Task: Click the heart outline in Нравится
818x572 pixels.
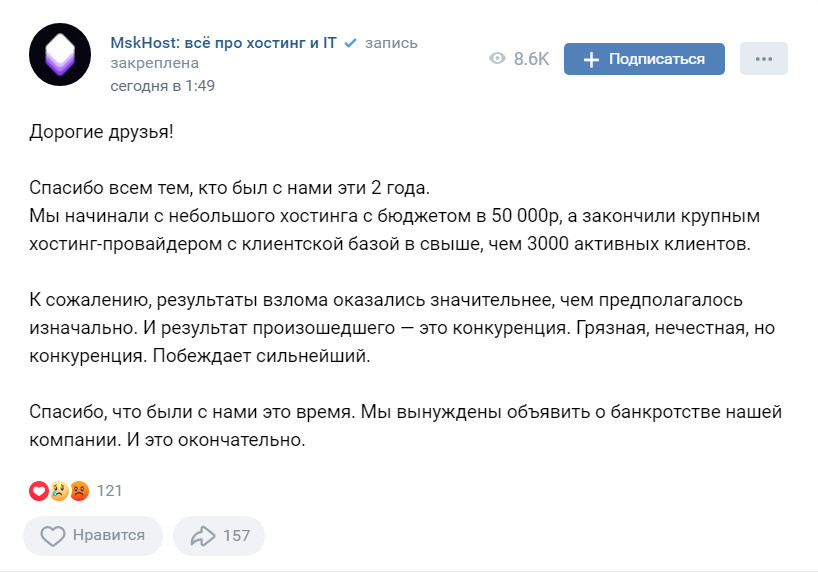Action: [53, 536]
